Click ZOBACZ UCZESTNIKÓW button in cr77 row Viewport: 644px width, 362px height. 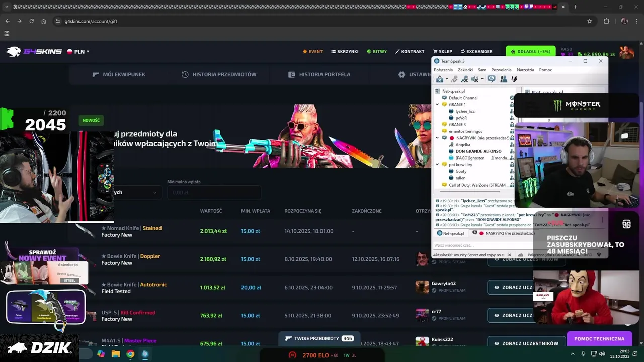pyautogui.click(x=510, y=315)
